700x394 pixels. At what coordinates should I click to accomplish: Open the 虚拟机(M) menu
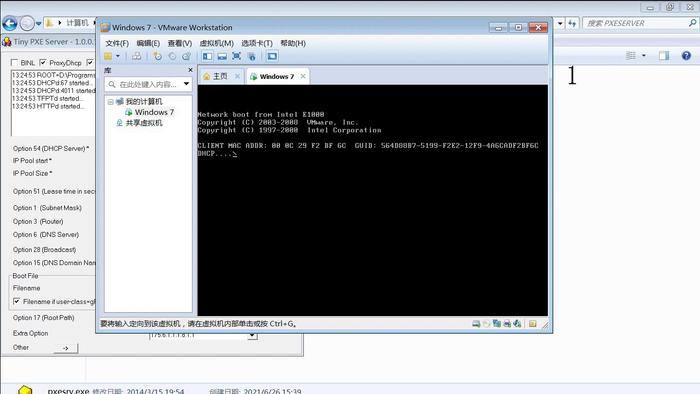pos(217,43)
